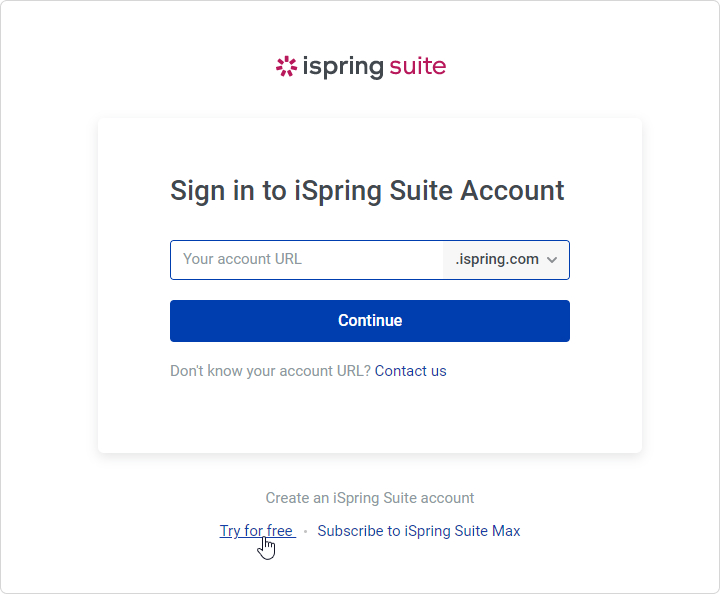Image resolution: width=720 pixels, height=594 pixels.
Task: Open the domain chevron arrow next to .ispring.com
Action: coord(552,260)
